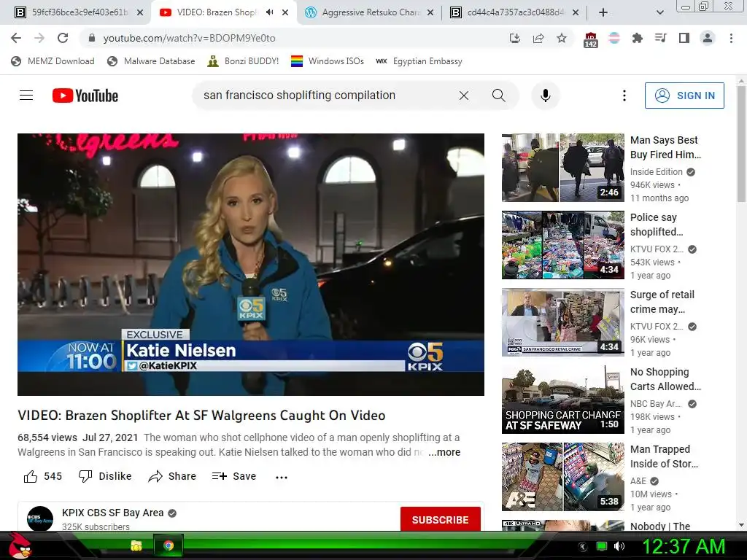Click the Angry Birds start button icon

coord(20,545)
